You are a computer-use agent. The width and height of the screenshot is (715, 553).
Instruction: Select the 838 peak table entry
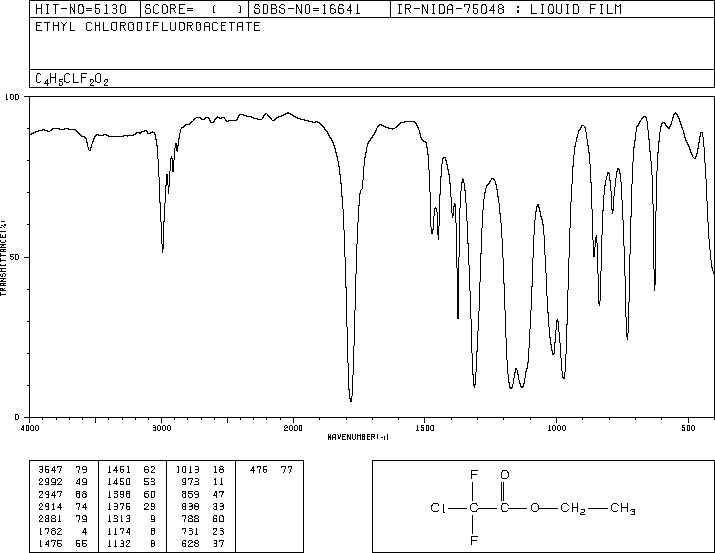tap(202, 506)
